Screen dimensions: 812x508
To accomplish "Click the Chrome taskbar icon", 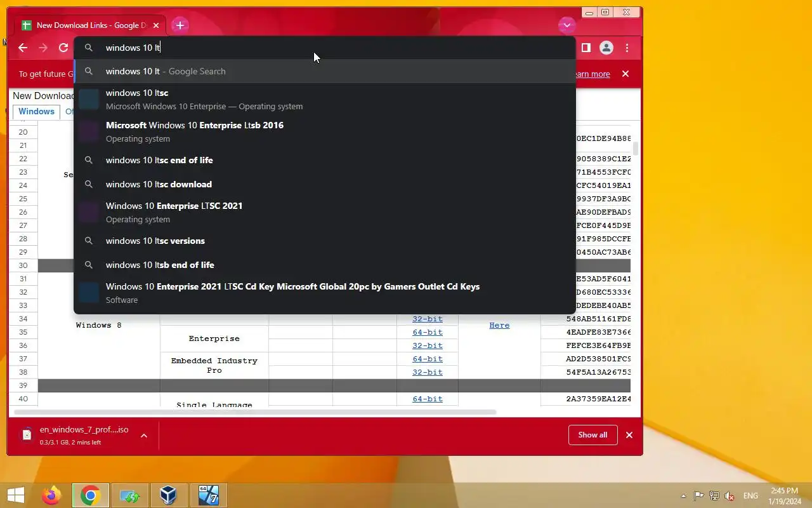I will click(90, 495).
